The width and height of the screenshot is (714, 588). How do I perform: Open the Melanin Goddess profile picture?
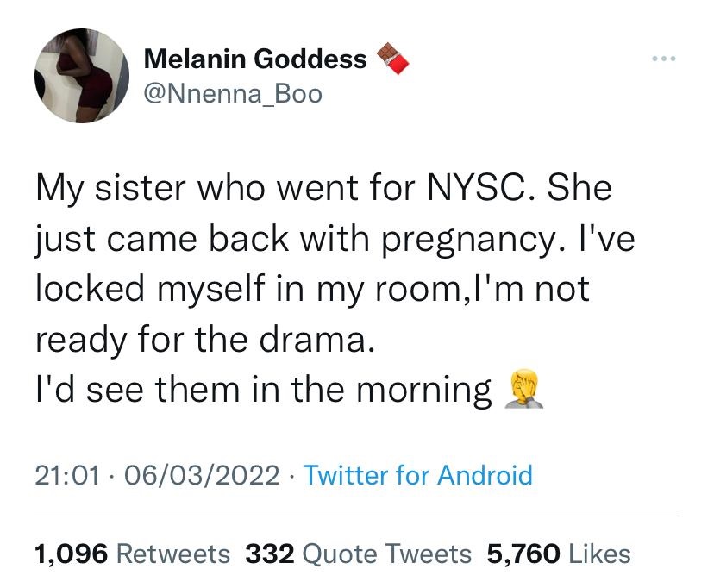pyautogui.click(x=82, y=75)
